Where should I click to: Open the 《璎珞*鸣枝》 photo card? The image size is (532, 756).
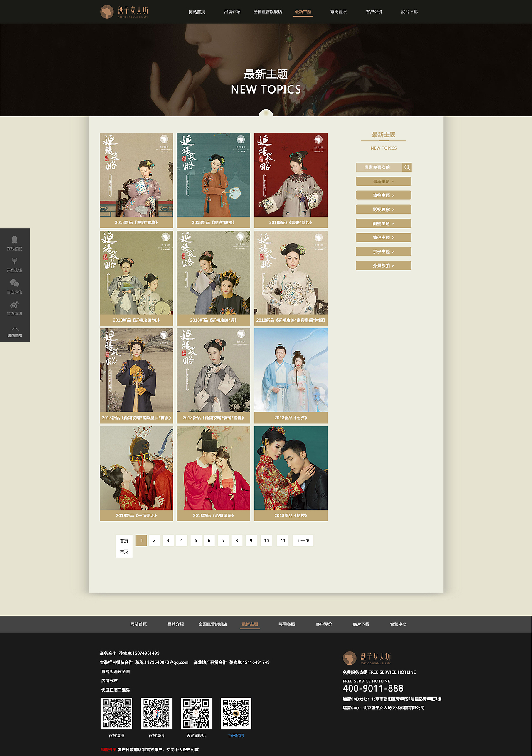click(x=214, y=180)
